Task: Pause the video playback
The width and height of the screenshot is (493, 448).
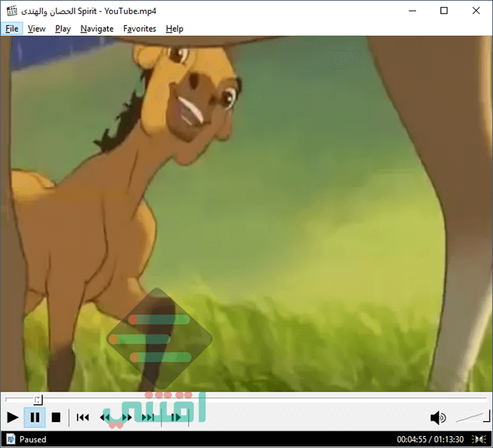Action: click(35, 418)
